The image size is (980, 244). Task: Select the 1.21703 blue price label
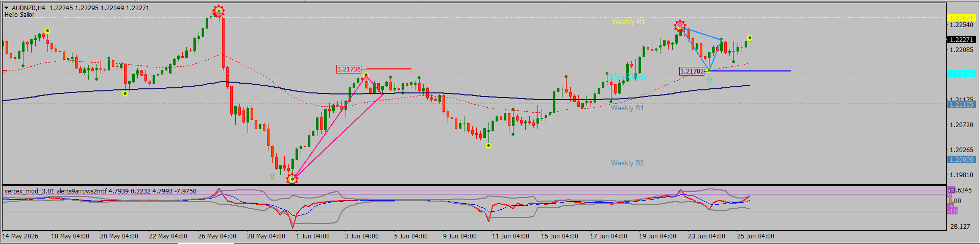pyautogui.click(x=692, y=71)
